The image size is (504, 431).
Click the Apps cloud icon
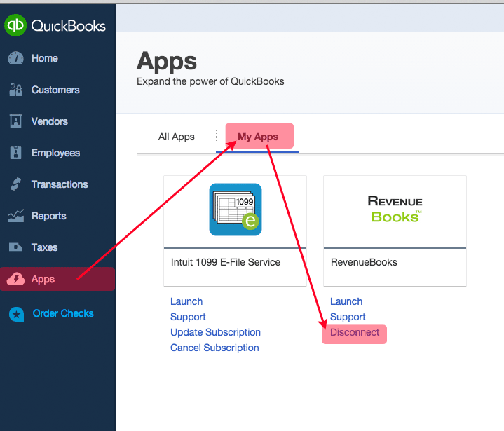pos(15,279)
